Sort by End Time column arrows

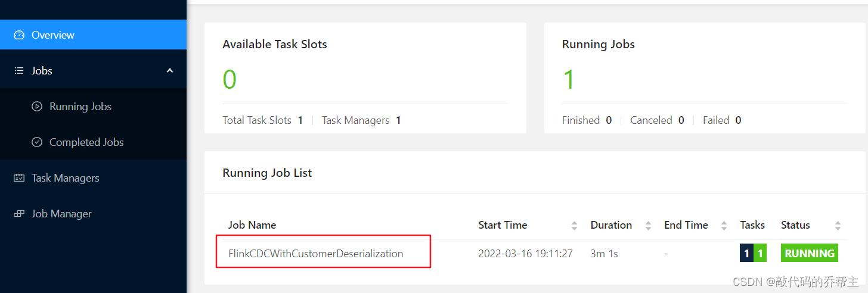click(724, 226)
